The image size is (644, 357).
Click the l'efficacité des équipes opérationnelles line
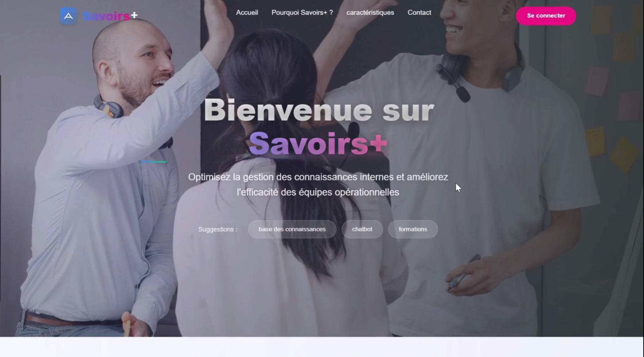click(318, 192)
